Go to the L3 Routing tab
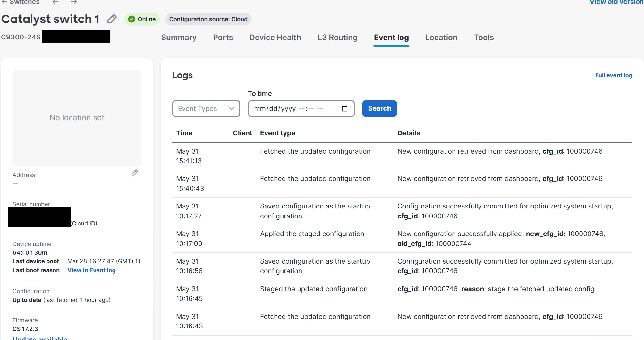 point(337,38)
